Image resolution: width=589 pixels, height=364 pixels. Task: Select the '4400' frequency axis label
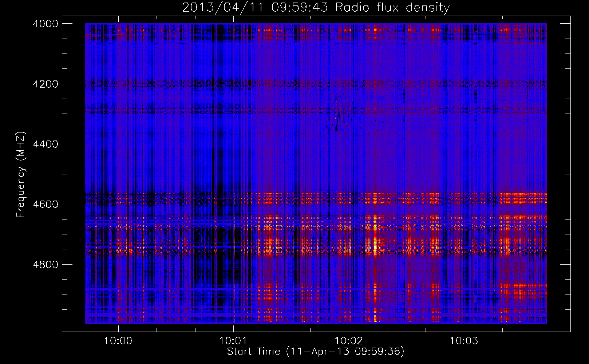(x=46, y=144)
